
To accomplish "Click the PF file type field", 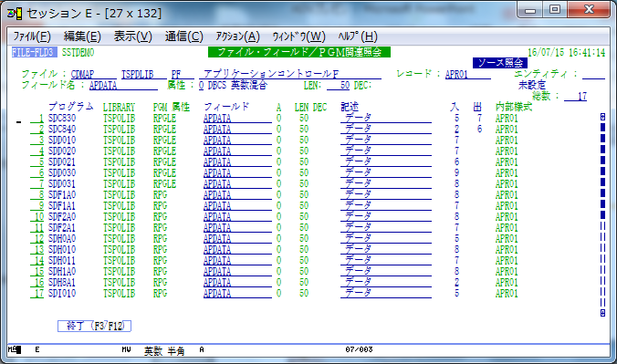I will click(x=183, y=74).
